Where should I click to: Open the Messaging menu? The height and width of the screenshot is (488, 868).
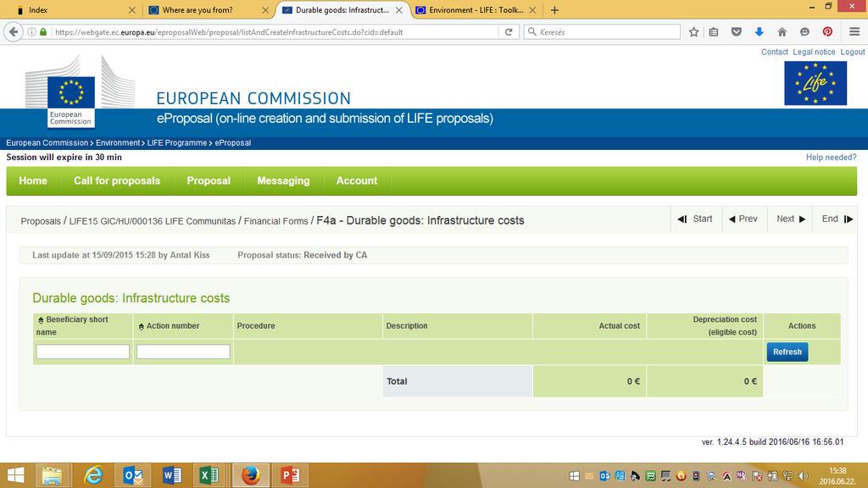[x=283, y=181]
